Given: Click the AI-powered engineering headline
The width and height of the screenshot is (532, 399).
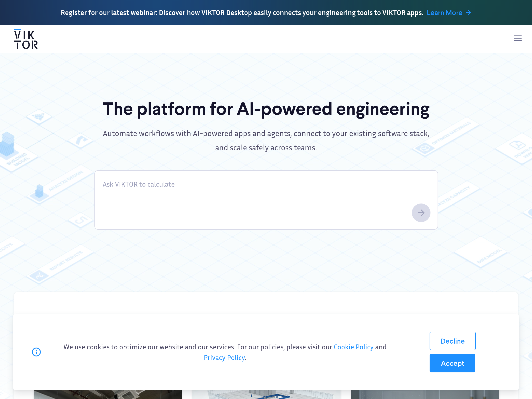Looking at the screenshot, I should (266, 109).
